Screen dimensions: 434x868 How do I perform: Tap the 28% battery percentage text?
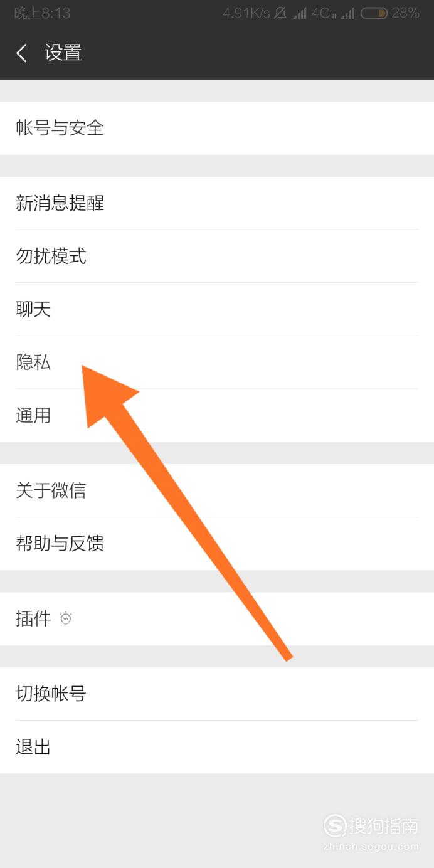pyautogui.click(x=406, y=13)
